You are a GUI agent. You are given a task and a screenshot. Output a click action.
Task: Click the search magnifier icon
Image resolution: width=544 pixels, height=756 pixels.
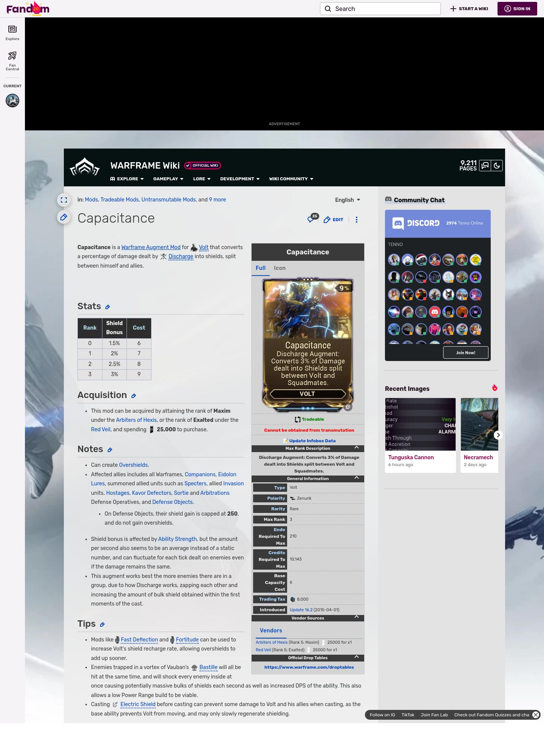(x=328, y=9)
